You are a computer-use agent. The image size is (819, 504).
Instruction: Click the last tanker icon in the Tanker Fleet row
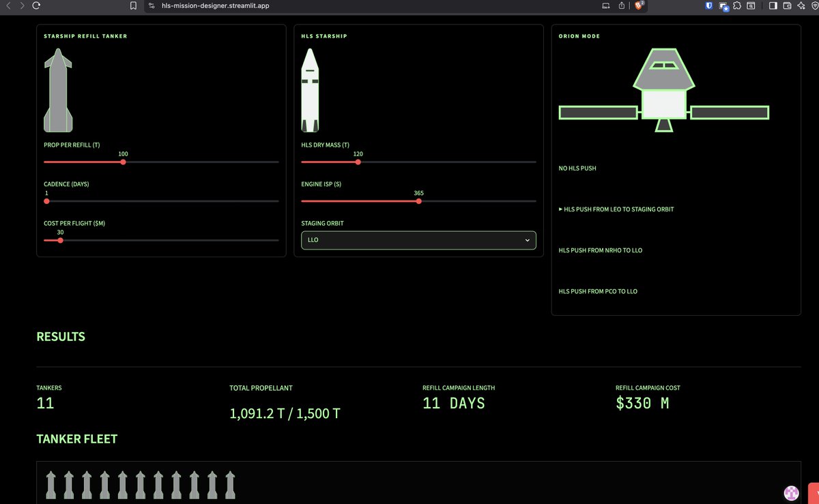[229, 484]
